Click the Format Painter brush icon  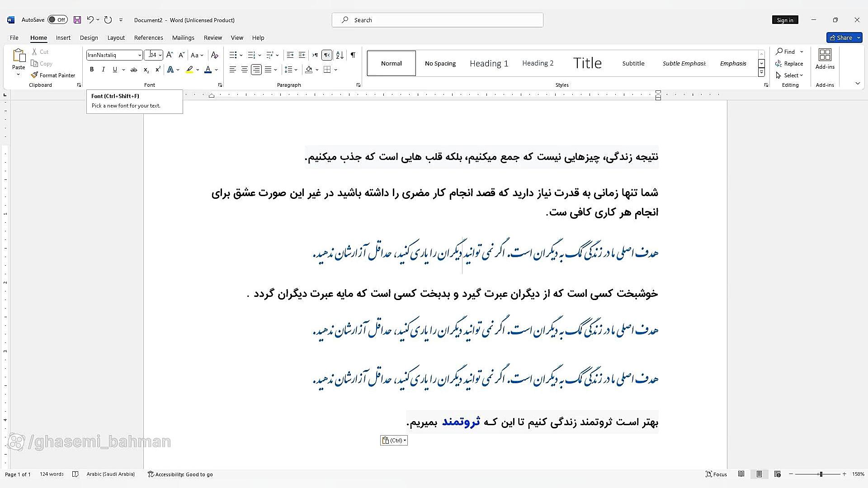(x=34, y=75)
